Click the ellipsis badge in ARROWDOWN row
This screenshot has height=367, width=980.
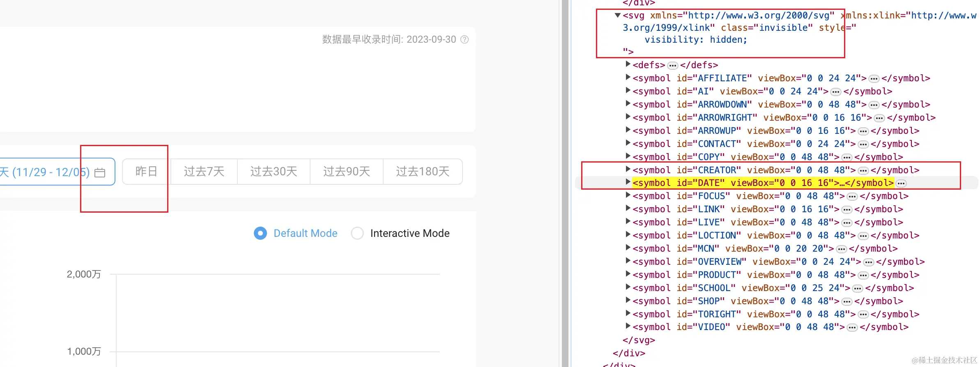[x=874, y=105]
